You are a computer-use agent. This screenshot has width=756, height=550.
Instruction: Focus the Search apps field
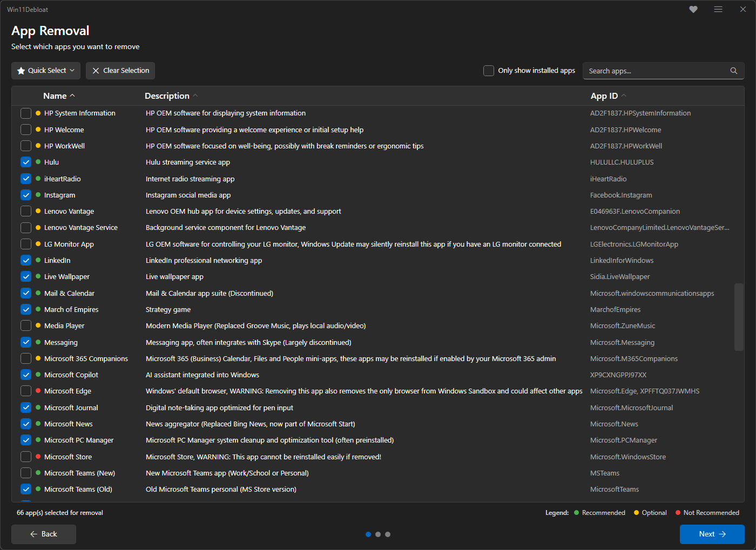pyautogui.click(x=663, y=71)
